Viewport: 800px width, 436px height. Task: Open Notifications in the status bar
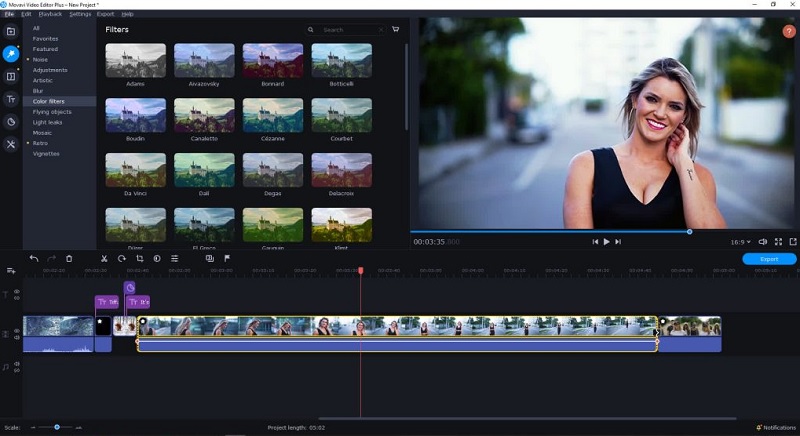tap(776, 427)
